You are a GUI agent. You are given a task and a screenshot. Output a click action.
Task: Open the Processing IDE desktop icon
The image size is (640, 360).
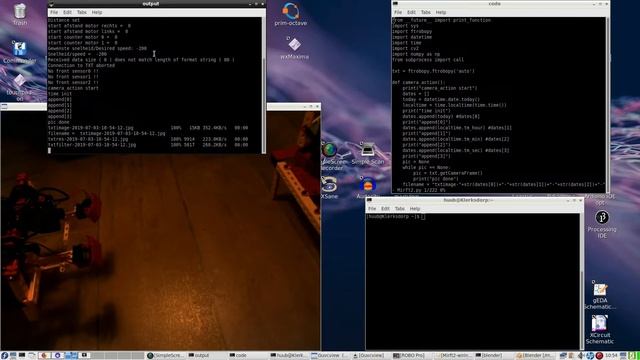coord(602,224)
